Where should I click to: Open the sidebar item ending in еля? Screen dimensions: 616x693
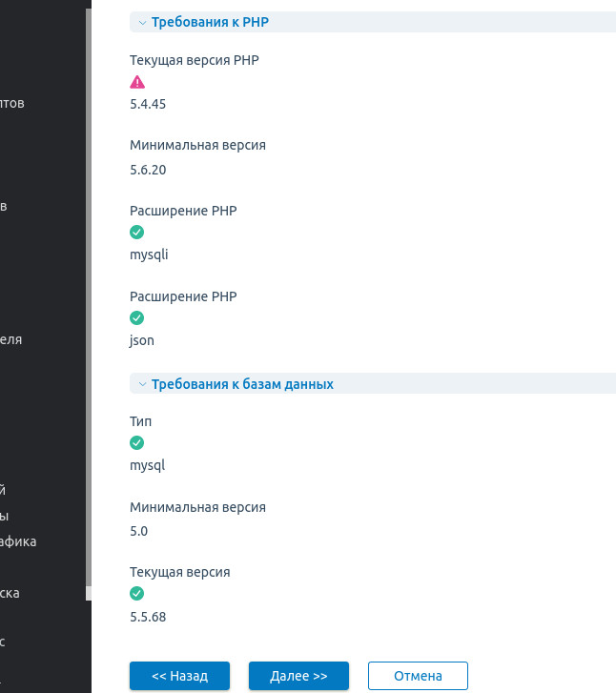click(11, 339)
